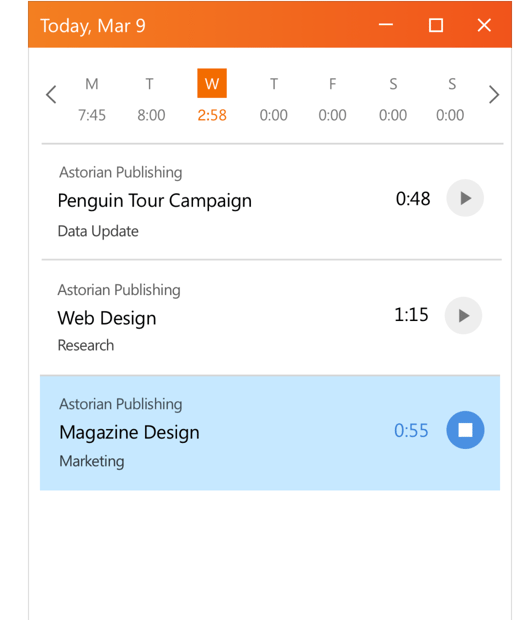Select Thursday in week strip

[274, 99]
